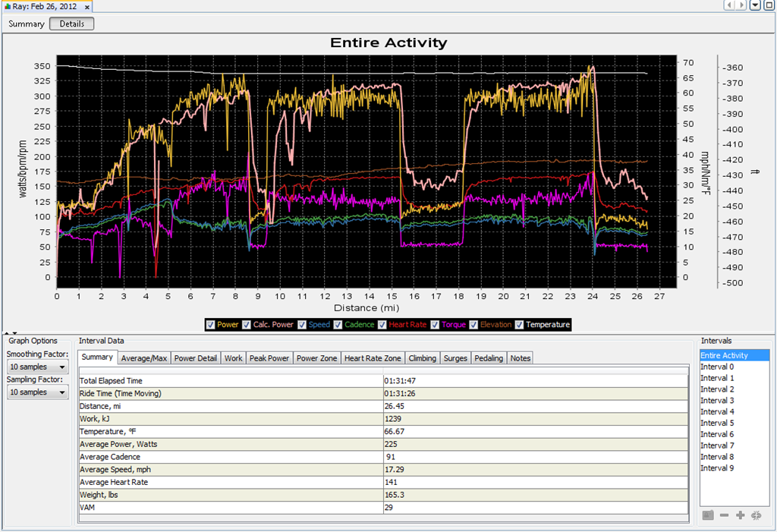Image resolution: width=777 pixels, height=532 pixels.
Task: Maximize the document window with the square icon
Action: tap(769, 5)
